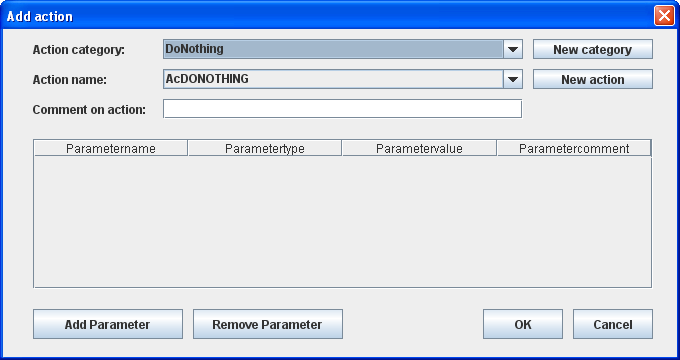The height and width of the screenshot is (360, 680).
Task: Cancel the Add action dialog
Action: (x=613, y=324)
